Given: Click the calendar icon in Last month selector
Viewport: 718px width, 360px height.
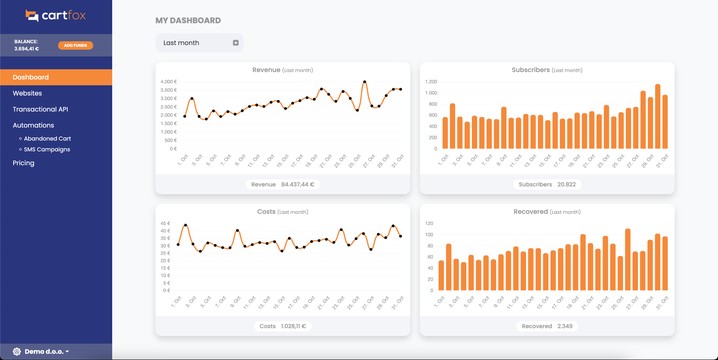Looking at the screenshot, I should point(236,43).
